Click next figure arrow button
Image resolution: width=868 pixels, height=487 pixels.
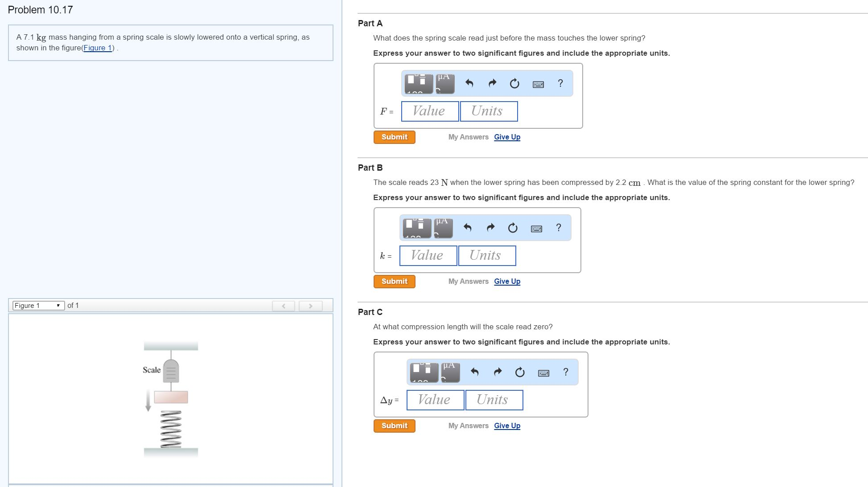coord(310,306)
